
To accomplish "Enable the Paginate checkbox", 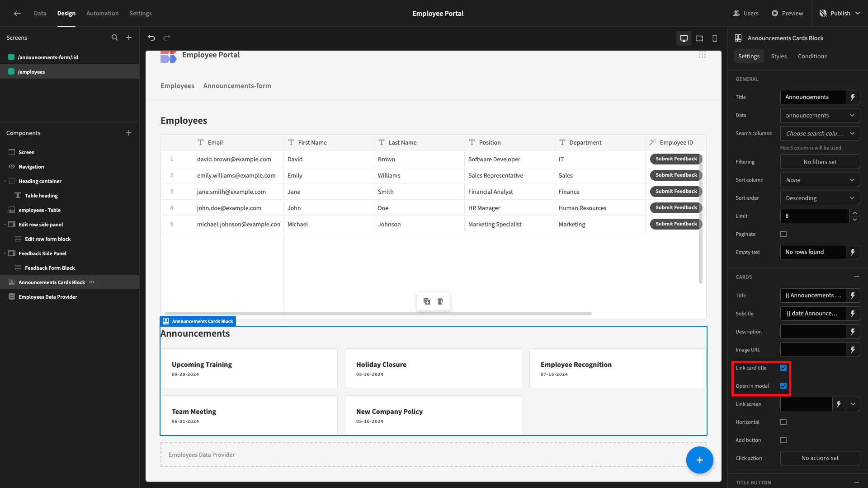I will [x=783, y=234].
